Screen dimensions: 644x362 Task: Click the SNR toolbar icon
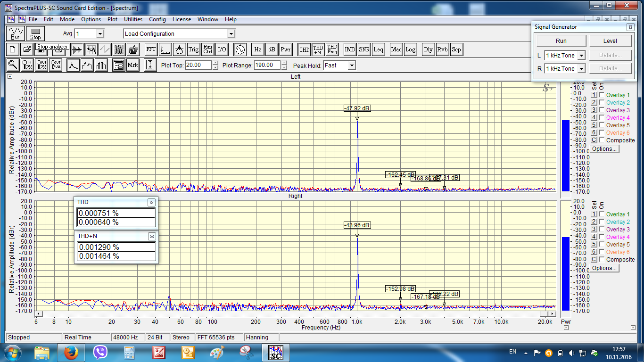[364, 49]
